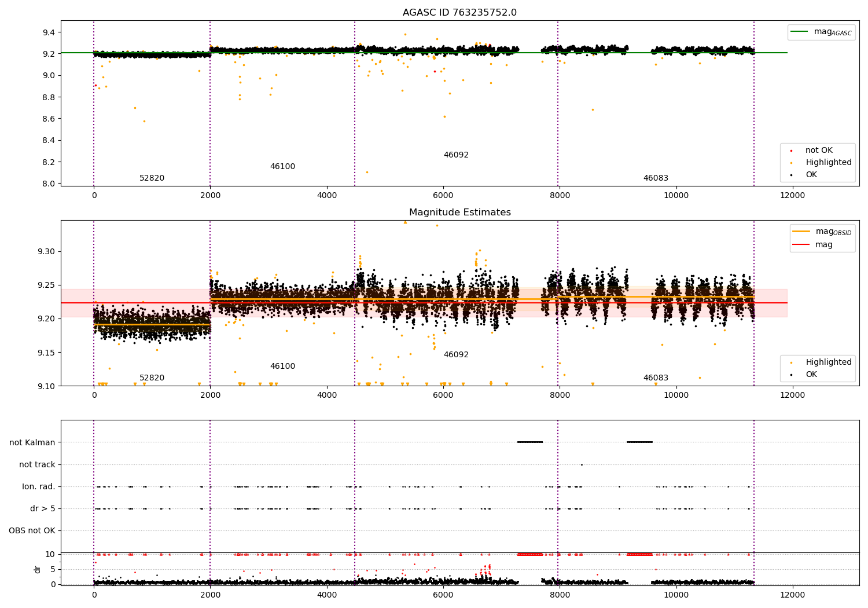Click obsid label 46092 in Magnitude Estimates plot
This screenshot has height=608, width=868.
coord(456,355)
